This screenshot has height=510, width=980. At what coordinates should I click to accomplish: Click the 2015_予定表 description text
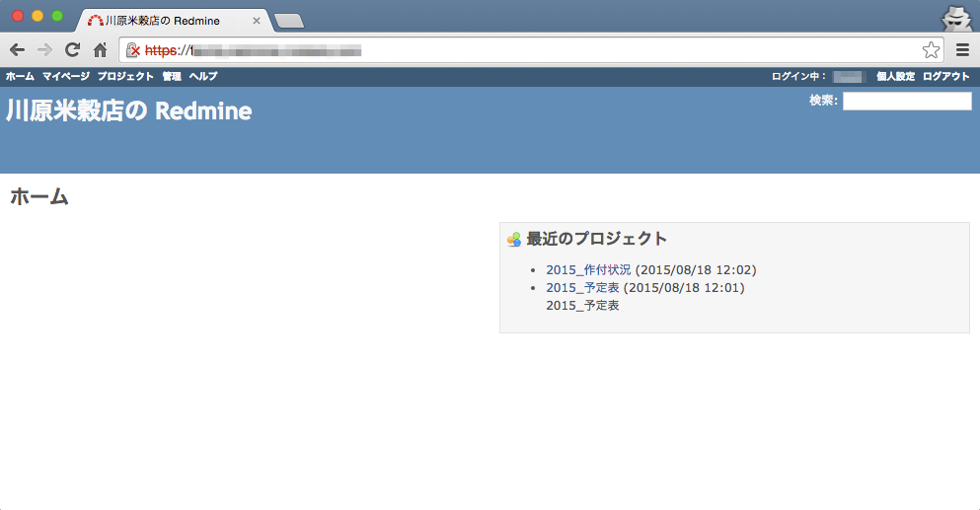582,306
